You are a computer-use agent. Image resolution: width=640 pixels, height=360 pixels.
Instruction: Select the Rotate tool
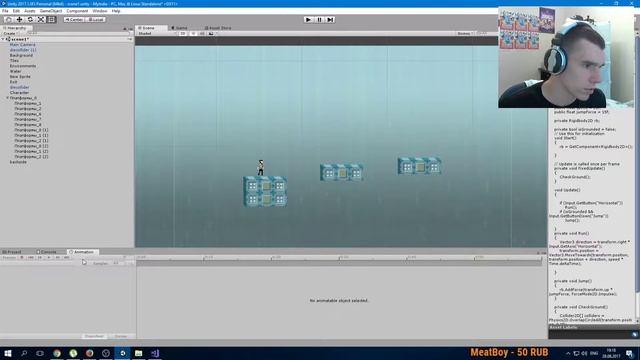[x=30, y=19]
